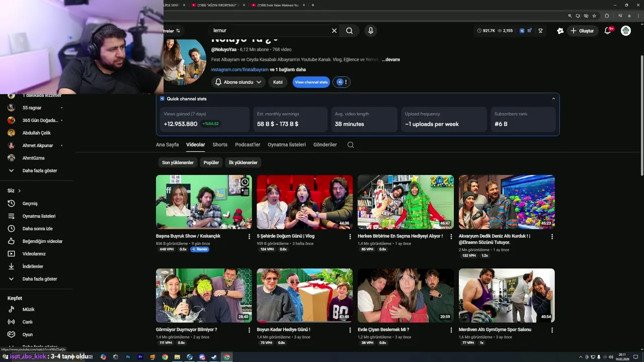Switch to the Gönderiler tab
Image resolution: width=644 pixels, height=362 pixels.
[x=325, y=145]
